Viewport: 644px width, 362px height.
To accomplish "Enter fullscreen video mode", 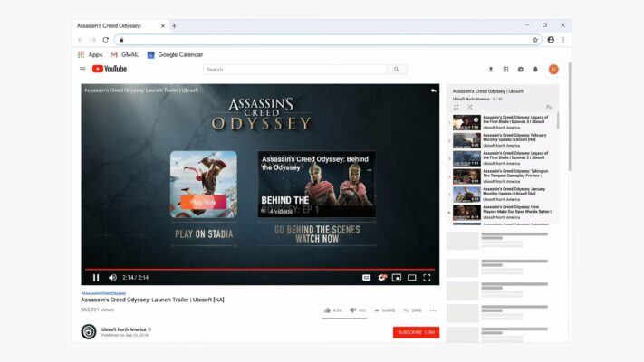I will click(x=427, y=278).
